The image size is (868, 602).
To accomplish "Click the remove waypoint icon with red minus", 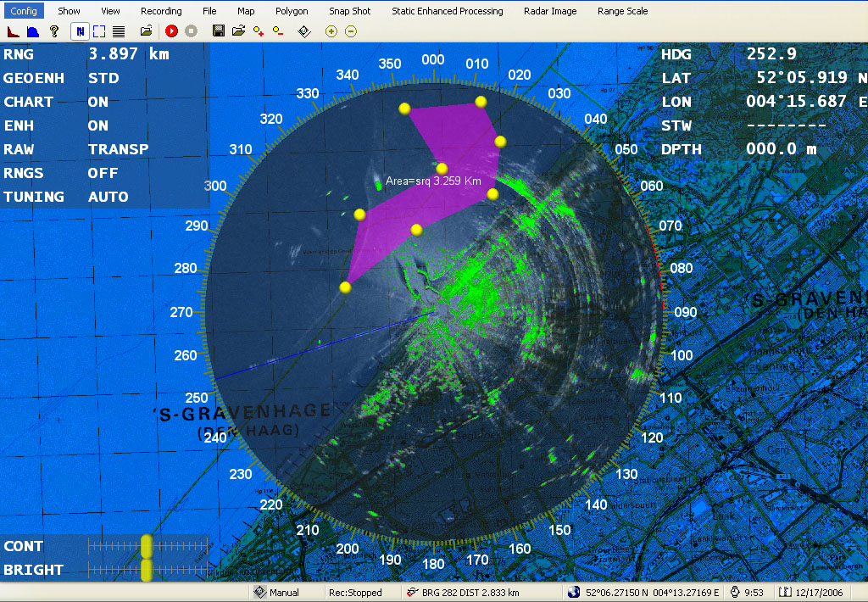I will point(276,31).
